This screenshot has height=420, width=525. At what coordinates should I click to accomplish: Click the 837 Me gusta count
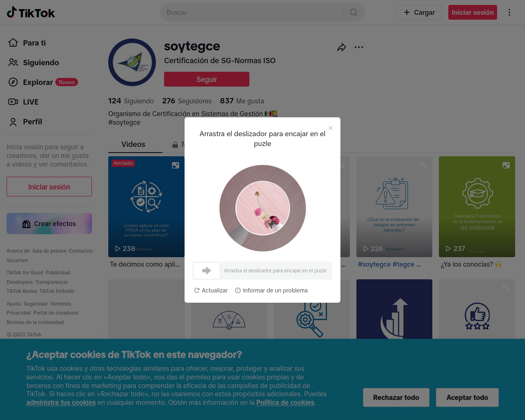point(242,101)
